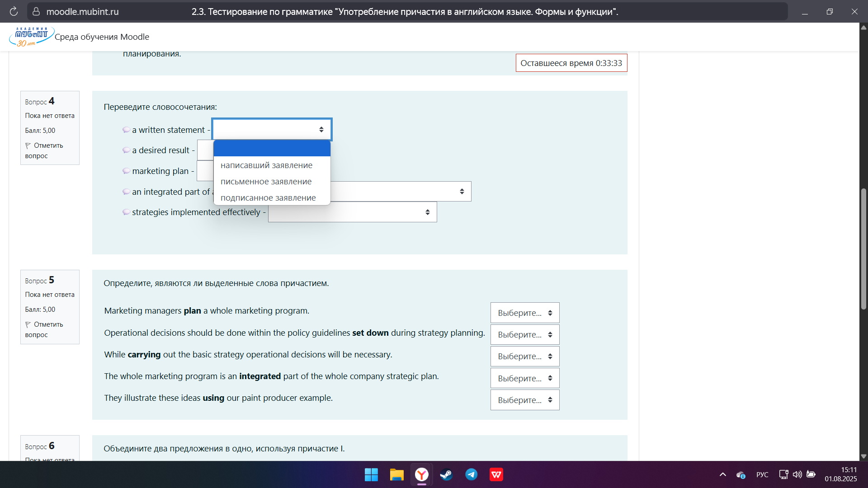The height and width of the screenshot is (488, 868).
Task: Open Steam from the taskbar
Action: point(446,474)
